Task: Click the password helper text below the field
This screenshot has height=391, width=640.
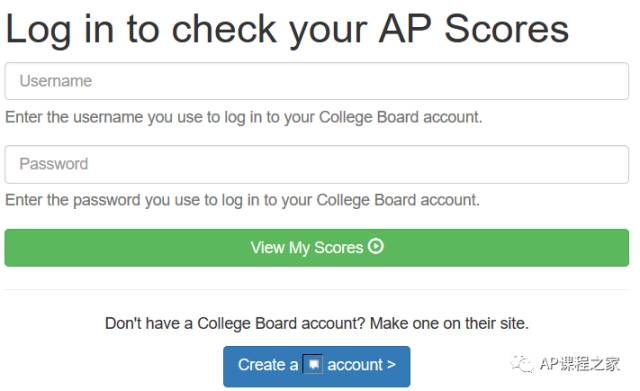Action: coord(242,200)
